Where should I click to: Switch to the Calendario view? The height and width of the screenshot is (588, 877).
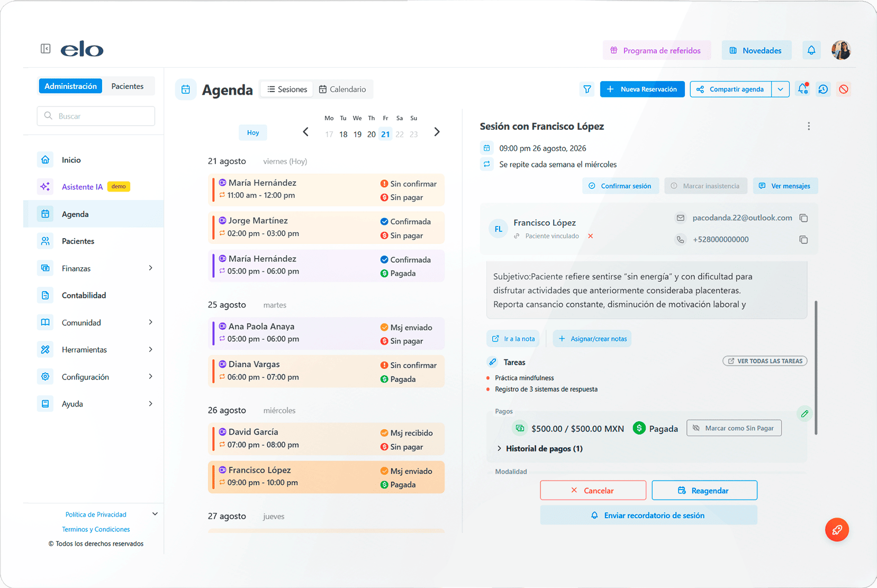pos(342,89)
